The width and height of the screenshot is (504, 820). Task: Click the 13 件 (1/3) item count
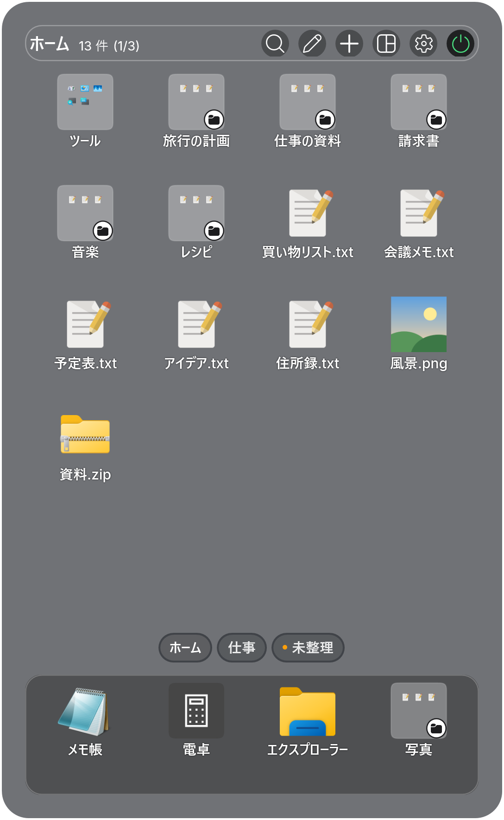tap(109, 46)
